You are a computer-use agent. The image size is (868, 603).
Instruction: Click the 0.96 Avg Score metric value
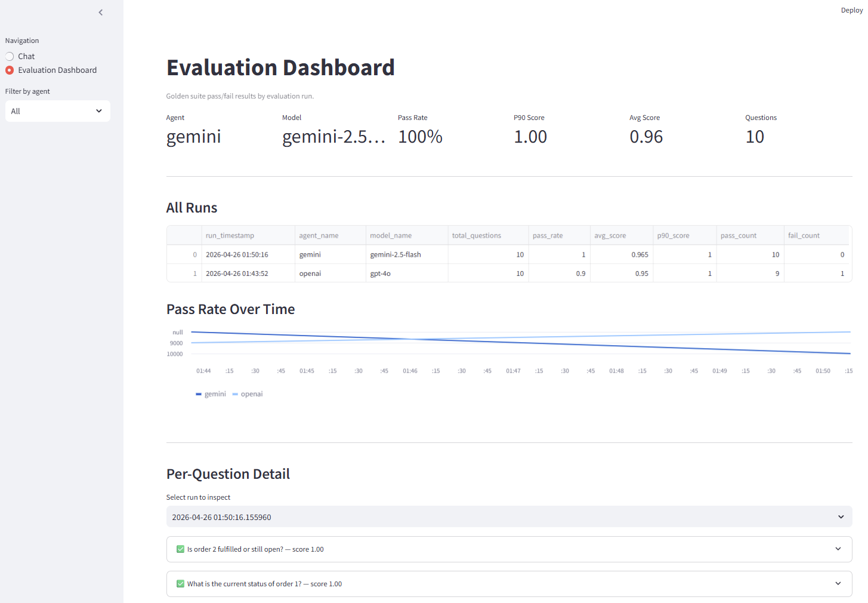point(646,137)
